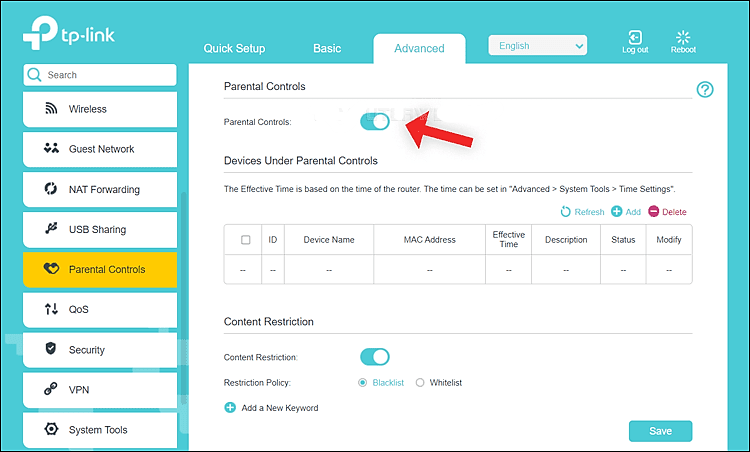This screenshot has width=750, height=452.
Task: Click the VPN chain-link icon
Action: pyautogui.click(x=51, y=389)
